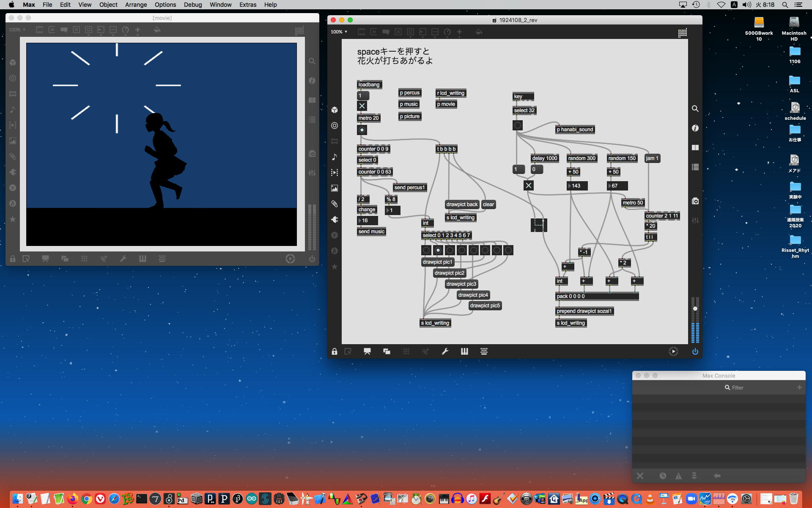The width and height of the screenshot is (812, 508).
Task: Open the audio notes sidebar icon
Action: tap(335, 157)
